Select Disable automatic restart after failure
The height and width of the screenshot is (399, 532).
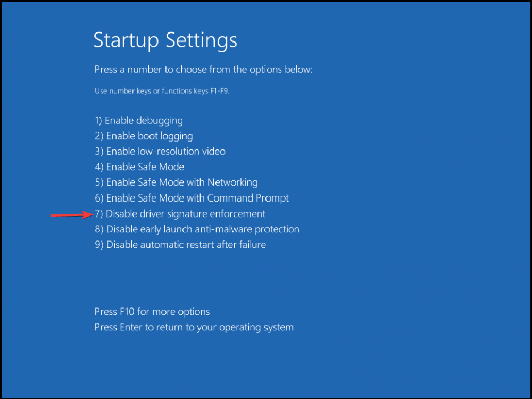pos(180,245)
